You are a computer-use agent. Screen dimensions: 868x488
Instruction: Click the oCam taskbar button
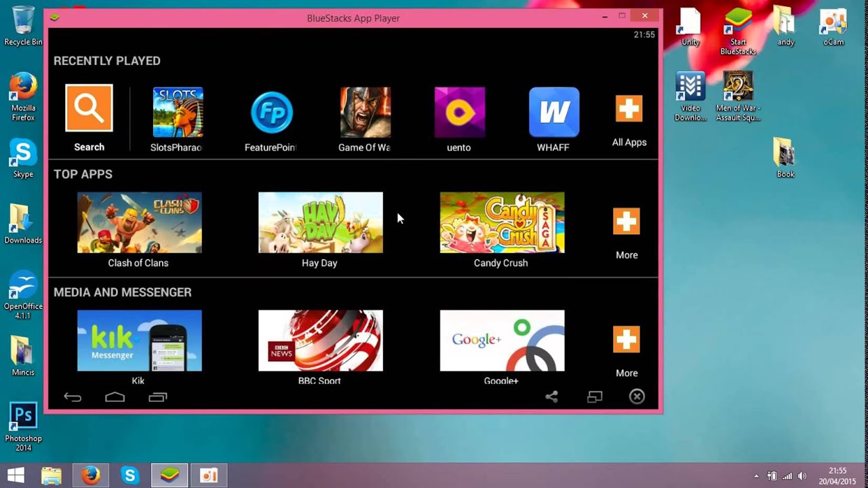[209, 476]
